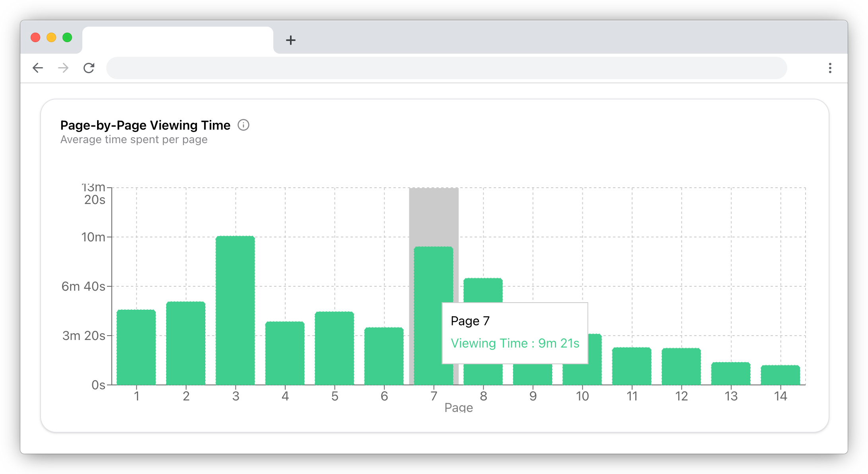Image resolution: width=868 pixels, height=474 pixels.
Task: Click the Page 11 bar
Action: point(632,366)
